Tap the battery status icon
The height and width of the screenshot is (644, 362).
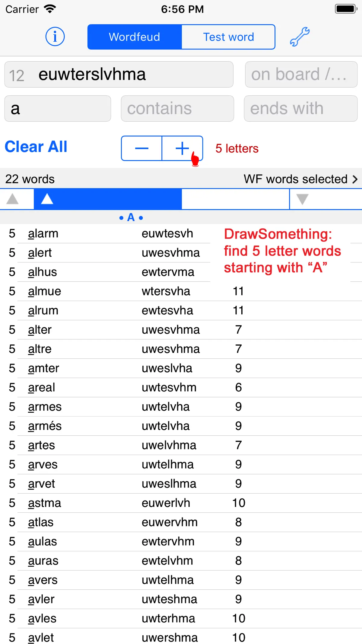(x=346, y=9)
